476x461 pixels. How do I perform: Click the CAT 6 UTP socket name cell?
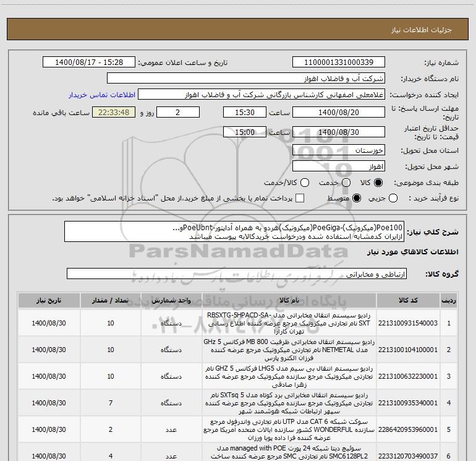[x=289, y=429]
